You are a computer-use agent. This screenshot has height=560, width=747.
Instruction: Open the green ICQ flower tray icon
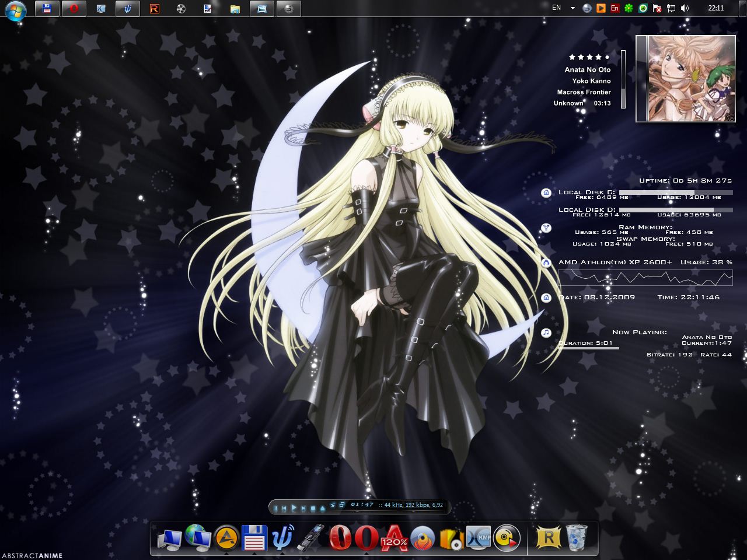coord(629,8)
